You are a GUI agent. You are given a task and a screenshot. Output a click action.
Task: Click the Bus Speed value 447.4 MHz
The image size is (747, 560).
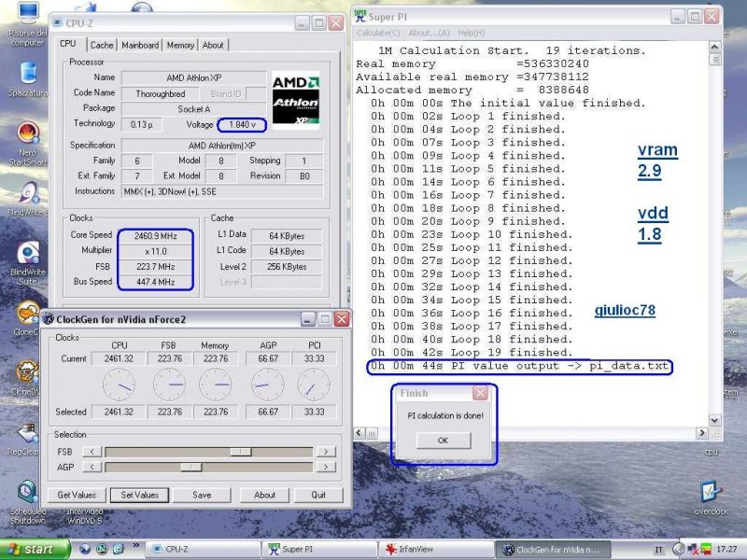click(156, 282)
